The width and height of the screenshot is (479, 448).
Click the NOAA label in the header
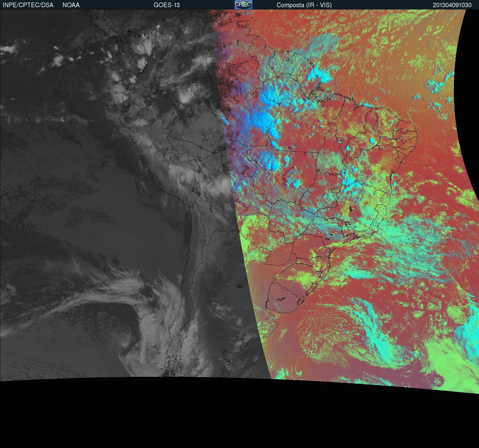71,5
